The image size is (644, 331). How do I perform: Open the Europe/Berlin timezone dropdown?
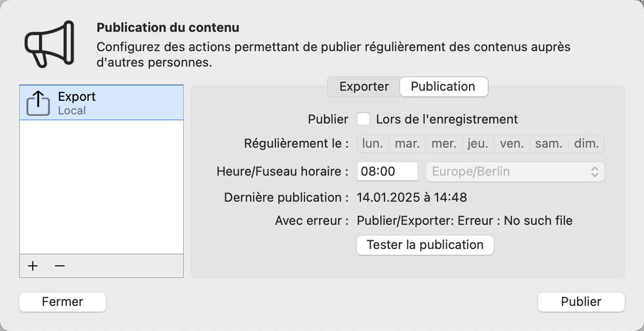pyautogui.click(x=515, y=171)
